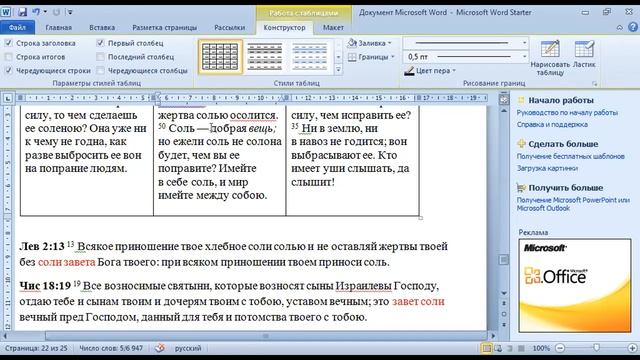Save the document with floppy icon
Image resolution: width=640 pixels, height=360 pixels.
point(22,12)
